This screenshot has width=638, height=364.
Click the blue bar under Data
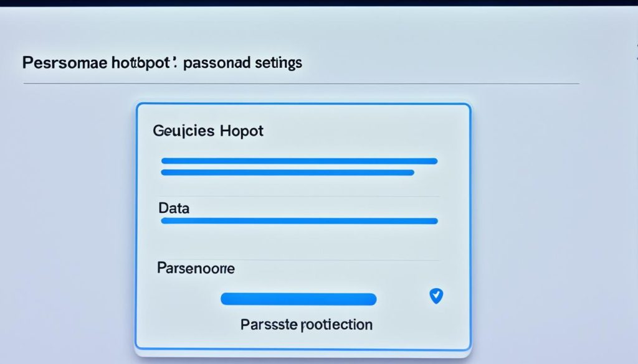[299, 221]
